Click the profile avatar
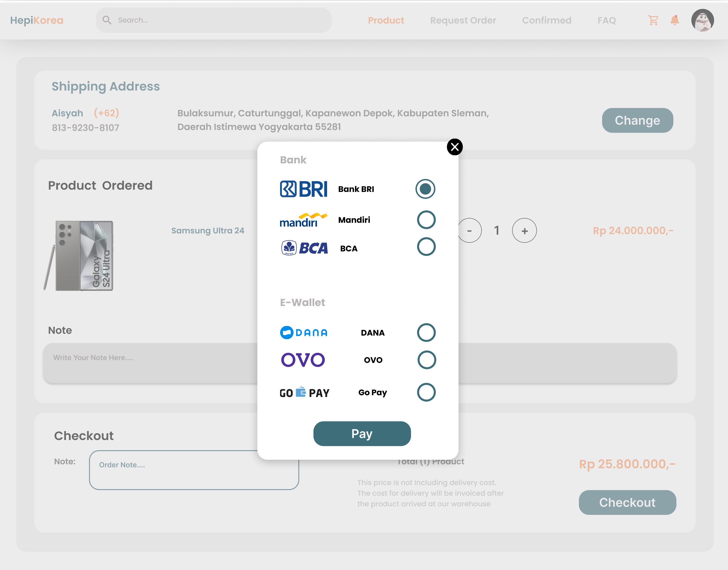Screen dimensions: 728x570 [703, 20]
